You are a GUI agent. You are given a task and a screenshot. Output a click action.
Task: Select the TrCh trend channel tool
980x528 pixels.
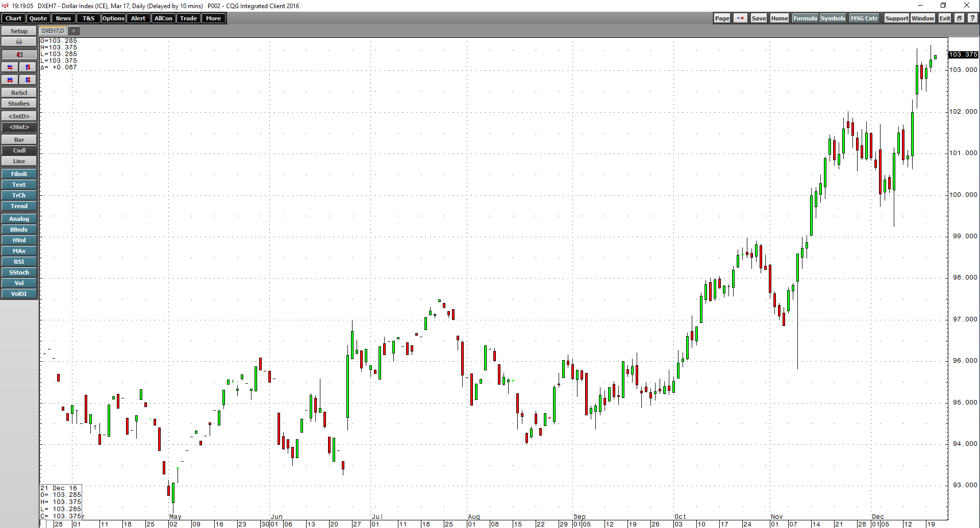(19, 195)
